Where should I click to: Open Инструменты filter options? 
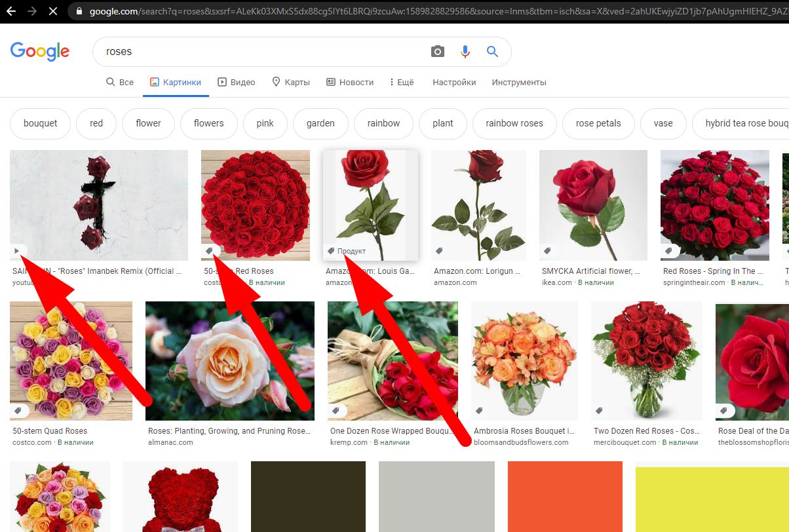coord(519,82)
